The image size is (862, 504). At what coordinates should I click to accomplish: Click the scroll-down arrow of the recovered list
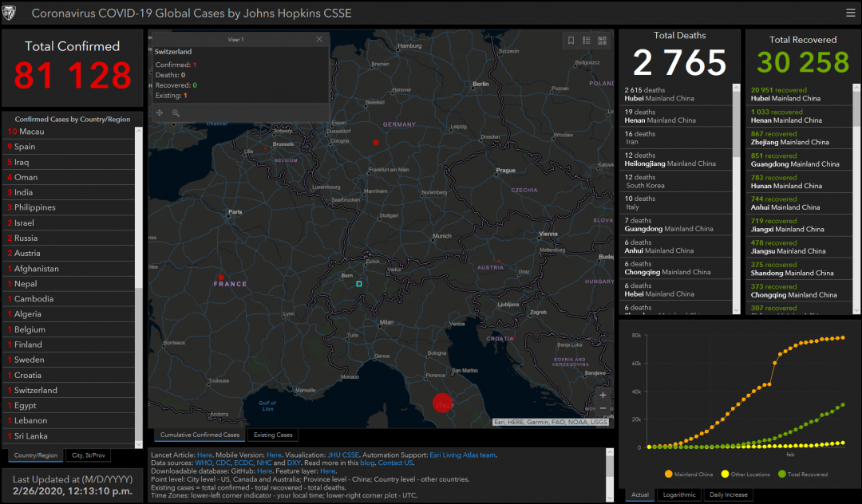point(856,310)
